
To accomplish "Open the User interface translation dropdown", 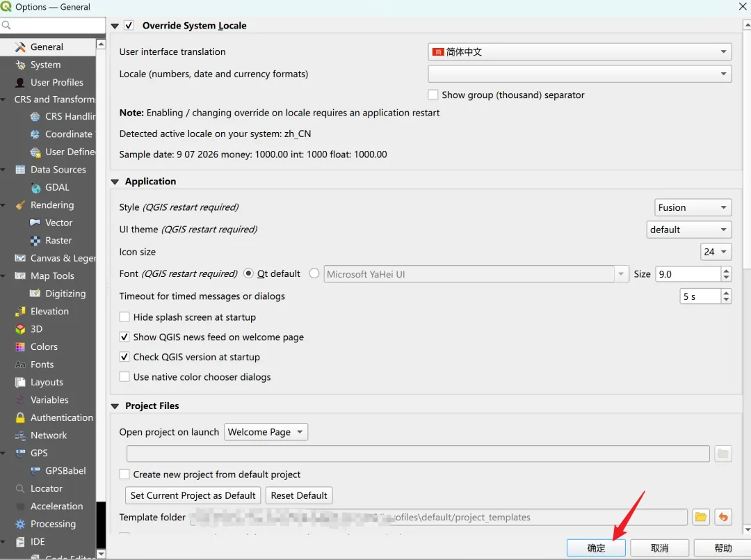I will 579,51.
